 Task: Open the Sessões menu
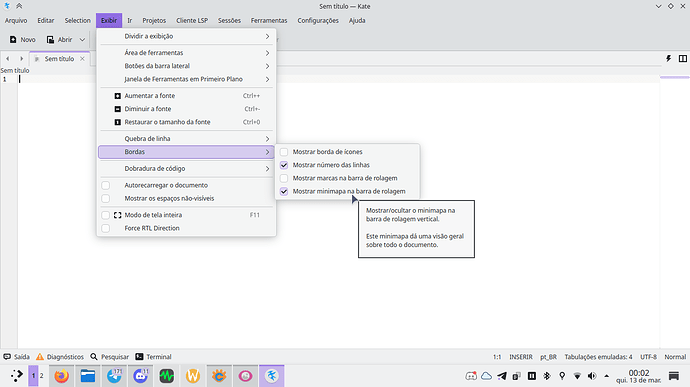coord(229,20)
